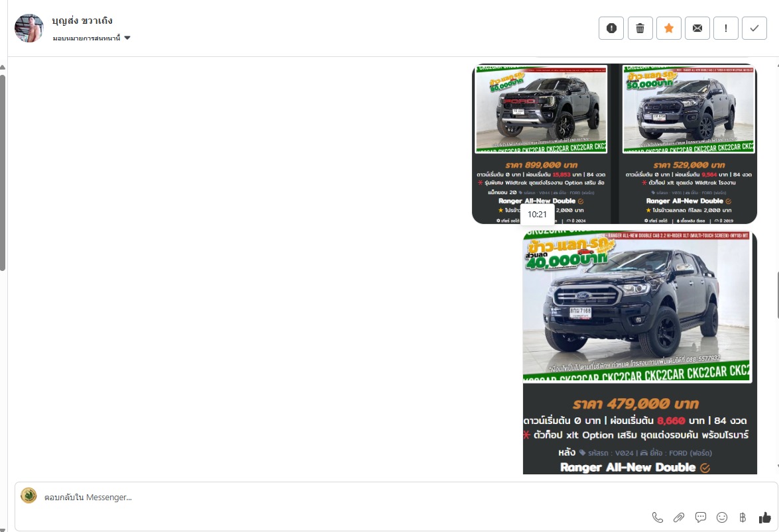Click the left conversation scrollbar thumb
Image resolution: width=779 pixels, height=532 pixels.
tap(3, 172)
